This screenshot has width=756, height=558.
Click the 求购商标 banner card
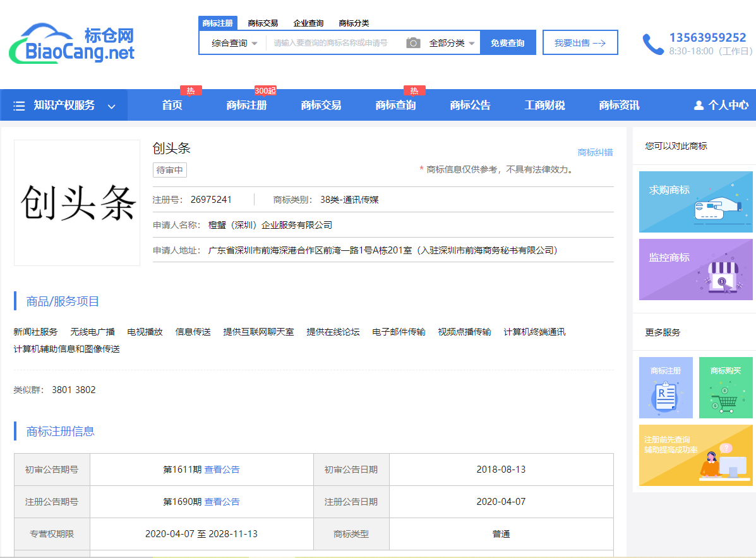coord(695,202)
